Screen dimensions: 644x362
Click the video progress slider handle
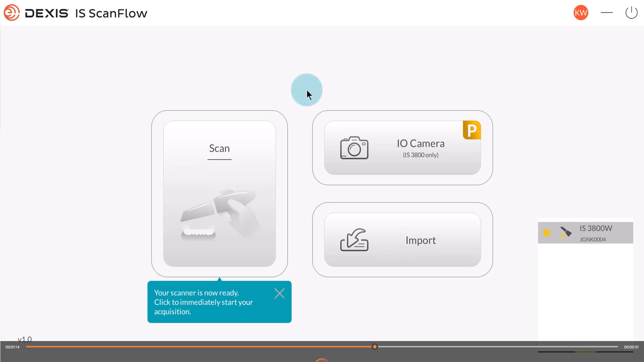point(375,347)
